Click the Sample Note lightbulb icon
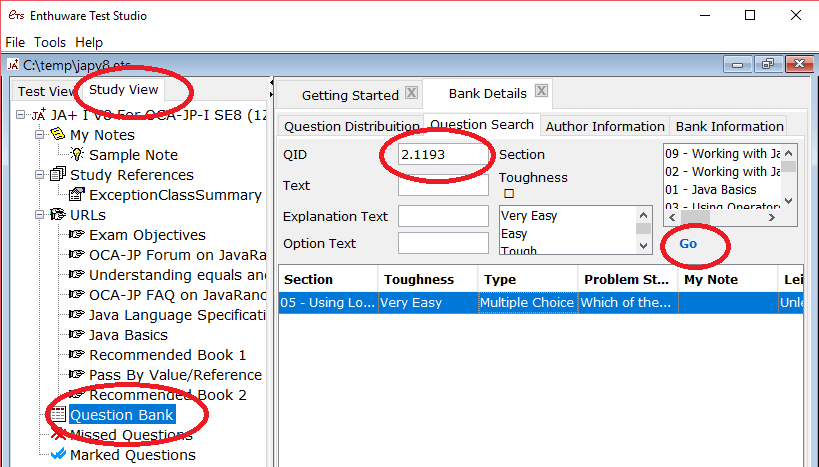This screenshot has width=819, height=467. [x=77, y=155]
